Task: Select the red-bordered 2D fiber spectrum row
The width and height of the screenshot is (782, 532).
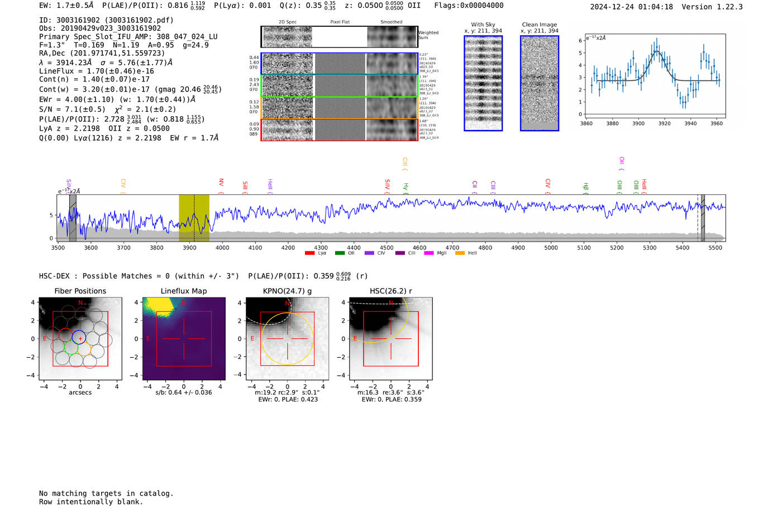Action: 340,130
